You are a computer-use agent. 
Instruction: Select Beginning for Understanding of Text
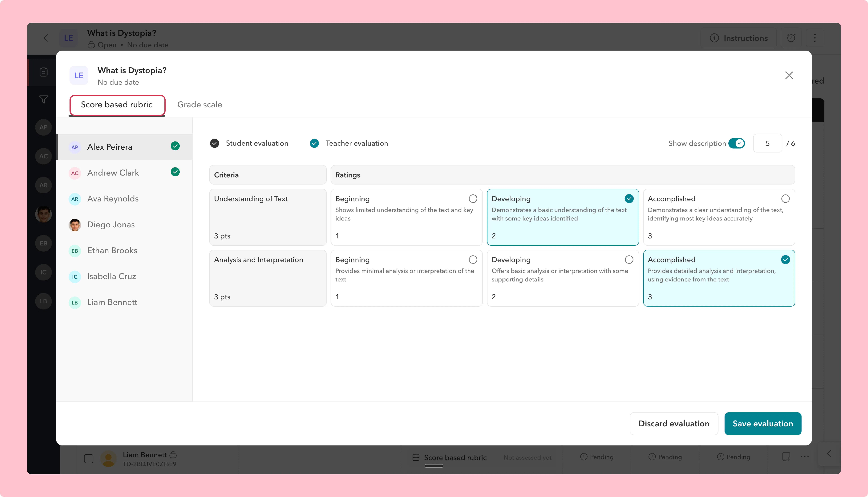pos(407,217)
